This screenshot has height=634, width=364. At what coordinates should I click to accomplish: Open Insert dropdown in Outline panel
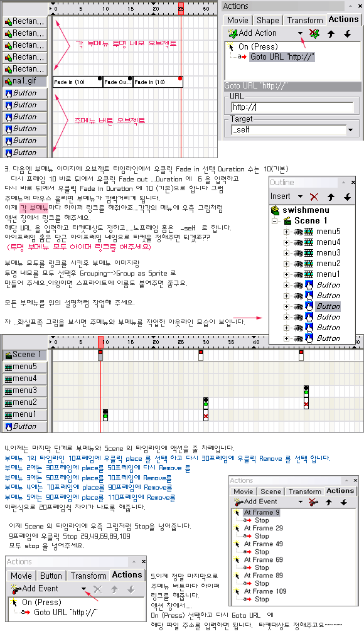tap(300, 196)
